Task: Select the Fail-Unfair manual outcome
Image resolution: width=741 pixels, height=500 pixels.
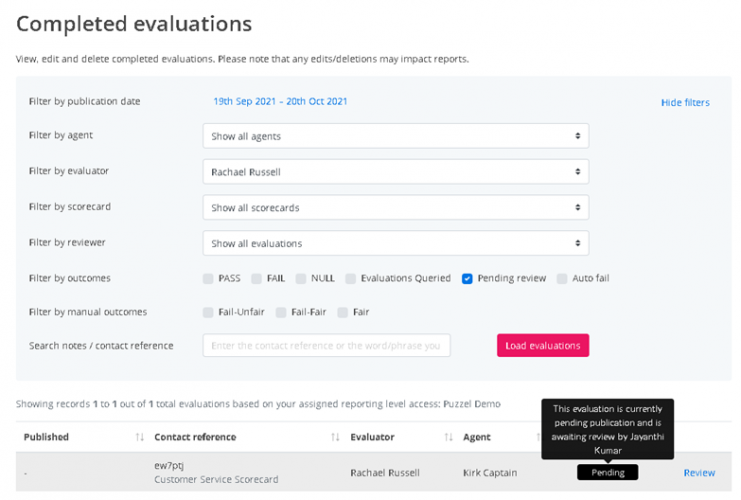Action: click(208, 312)
